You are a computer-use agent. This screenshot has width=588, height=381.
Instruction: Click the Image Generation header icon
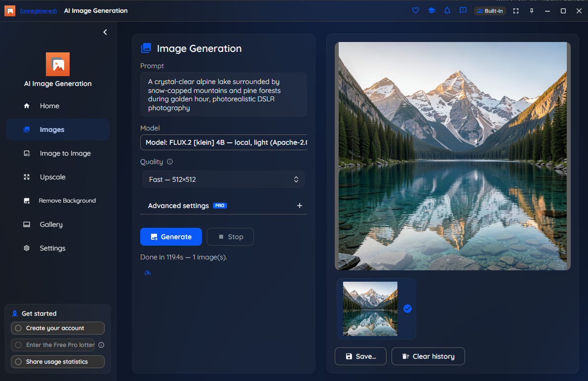pos(146,48)
